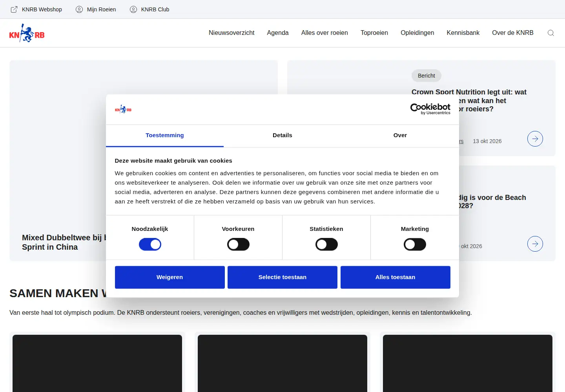Open the Crown Sport Nutrition article title
565x392 pixels.
469,100
